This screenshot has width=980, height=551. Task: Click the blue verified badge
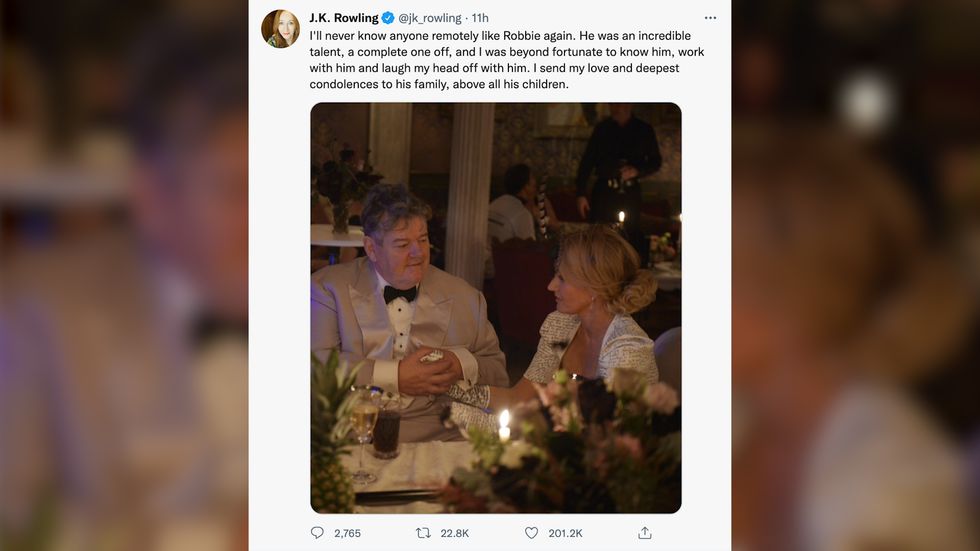click(389, 18)
